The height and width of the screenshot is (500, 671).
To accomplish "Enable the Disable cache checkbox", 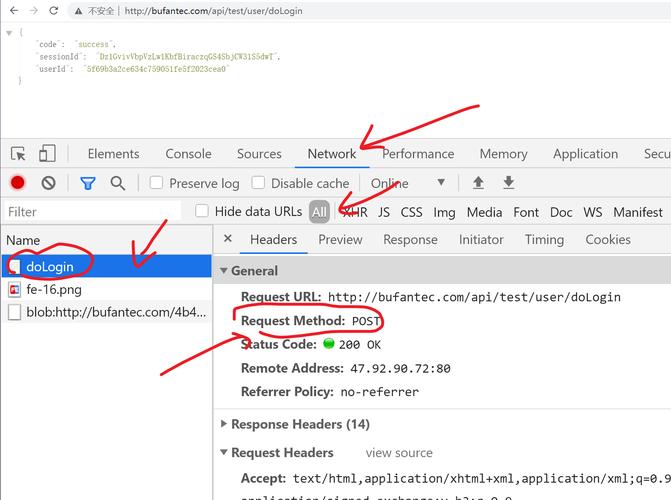I will [x=258, y=183].
